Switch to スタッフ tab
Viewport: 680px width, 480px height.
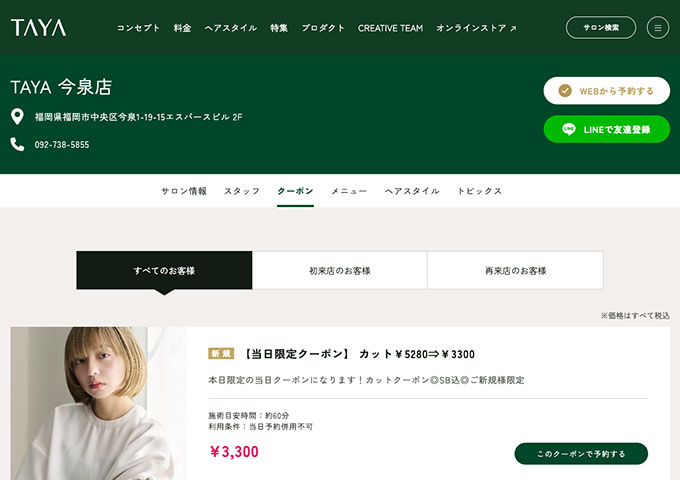[x=242, y=191]
